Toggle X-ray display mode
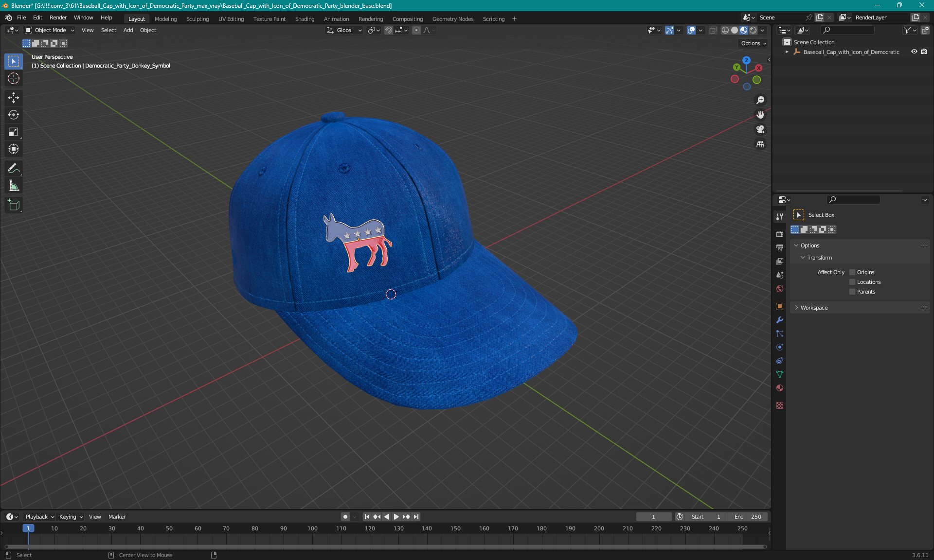934x560 pixels. coord(713,30)
